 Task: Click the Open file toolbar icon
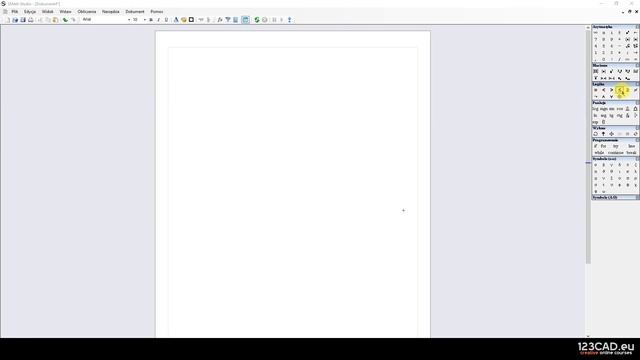coord(15,20)
